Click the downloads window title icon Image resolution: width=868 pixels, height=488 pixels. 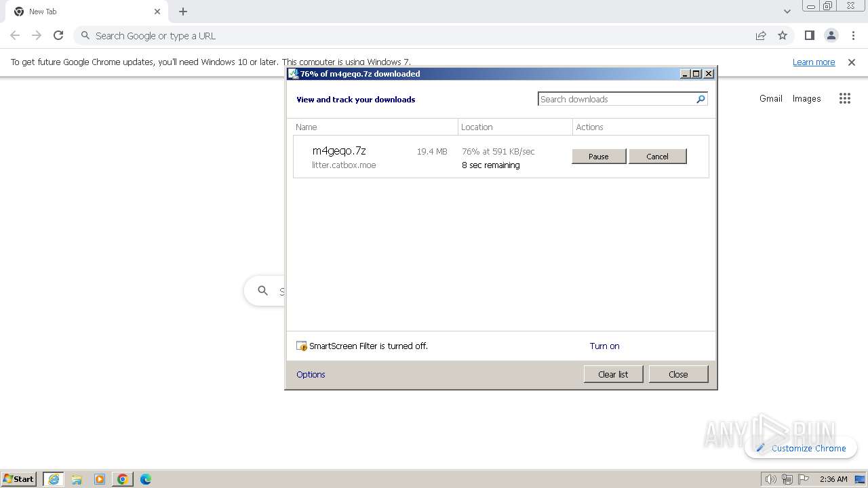[293, 74]
